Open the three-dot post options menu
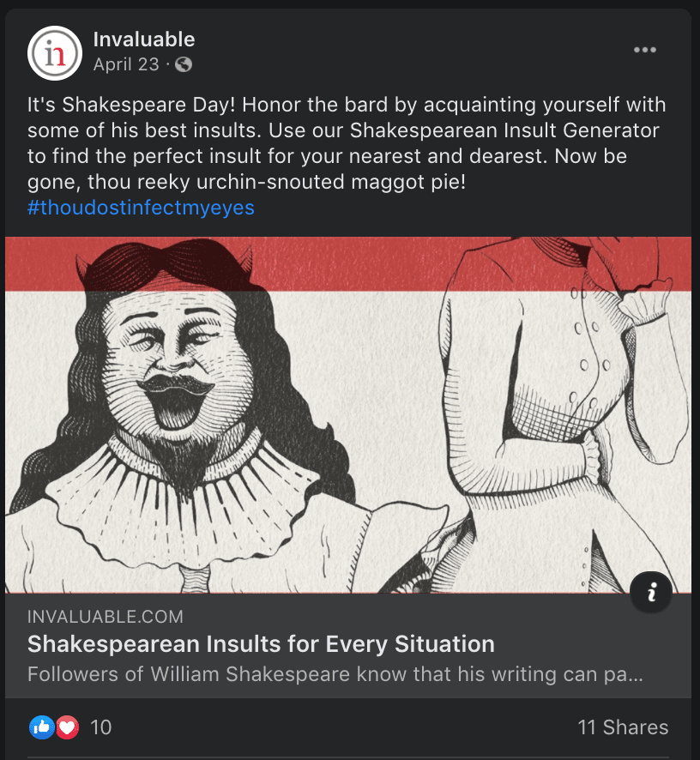The height and width of the screenshot is (760, 700). tap(645, 50)
